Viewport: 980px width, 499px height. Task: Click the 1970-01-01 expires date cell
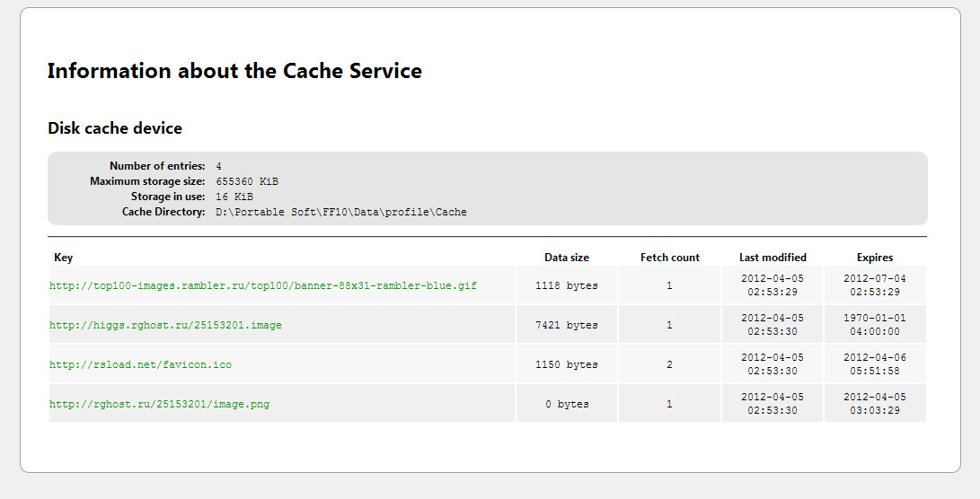pyautogui.click(x=875, y=325)
